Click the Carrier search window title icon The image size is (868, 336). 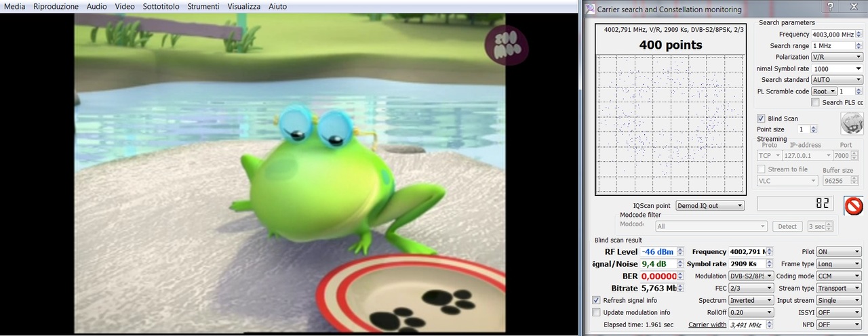(590, 9)
